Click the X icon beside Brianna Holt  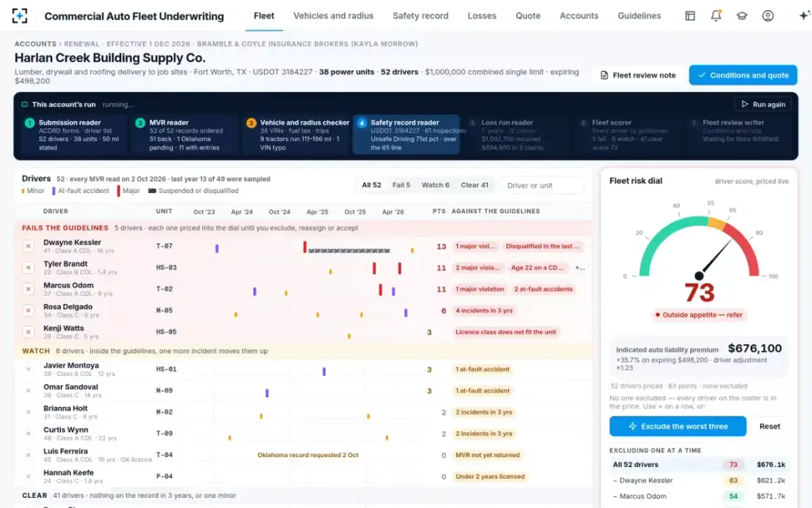coord(28,412)
